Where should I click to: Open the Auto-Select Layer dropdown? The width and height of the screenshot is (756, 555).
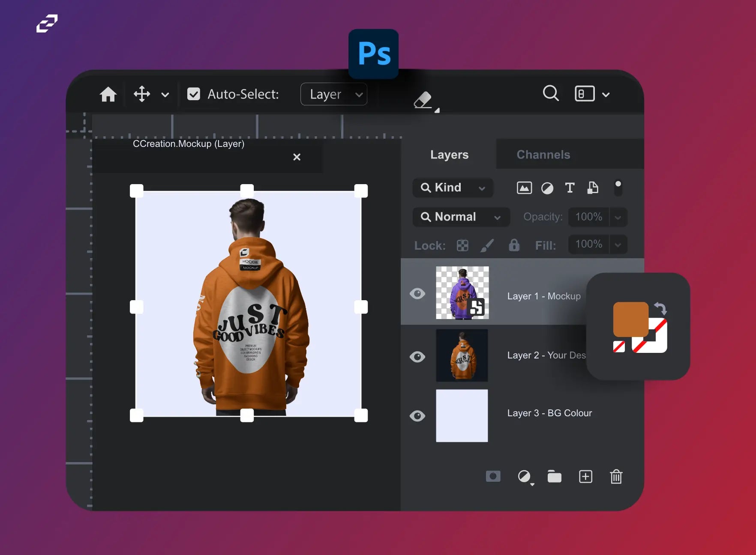[333, 94]
